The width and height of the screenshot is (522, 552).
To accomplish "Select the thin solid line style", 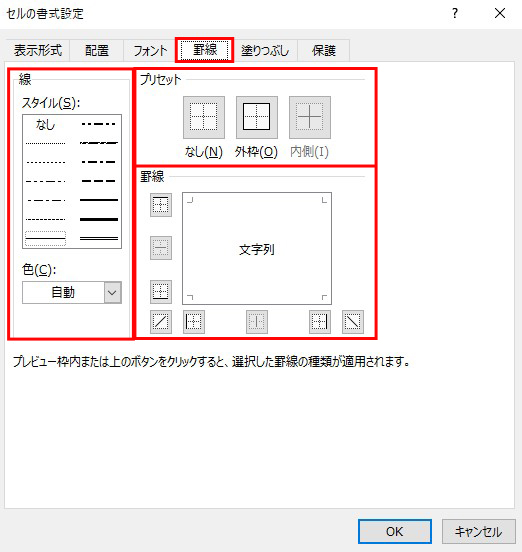I will click(x=45, y=238).
